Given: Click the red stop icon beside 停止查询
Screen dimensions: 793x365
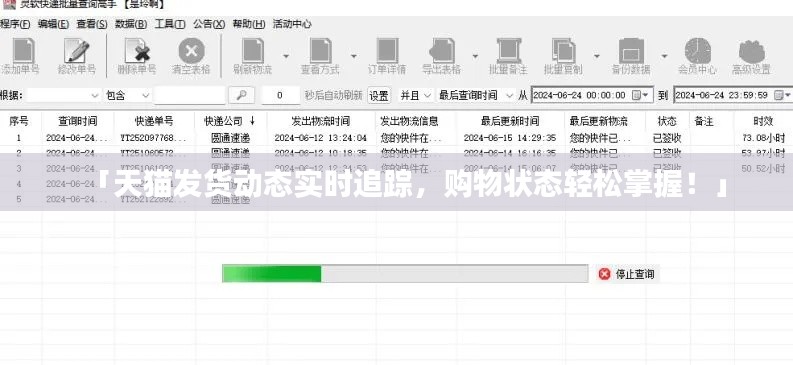Looking at the screenshot, I should click(x=604, y=274).
